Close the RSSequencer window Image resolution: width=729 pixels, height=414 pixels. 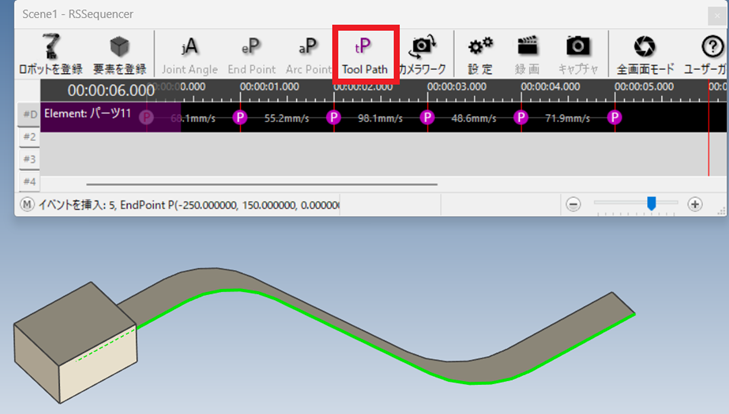pos(717,16)
